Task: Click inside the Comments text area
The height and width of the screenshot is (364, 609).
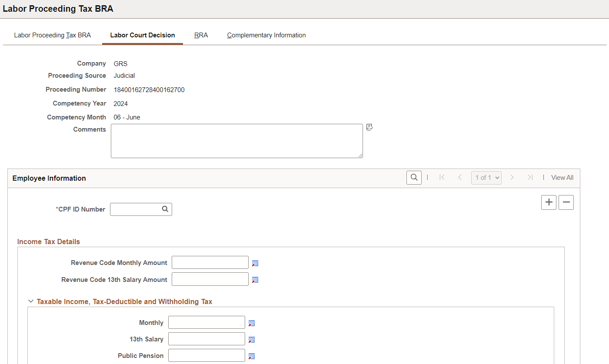Action: coord(237,141)
